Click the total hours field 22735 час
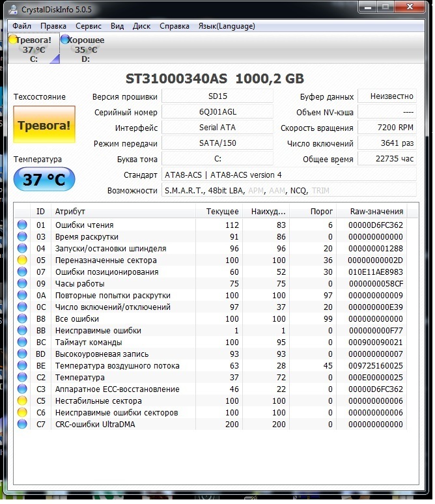 [x=387, y=159]
